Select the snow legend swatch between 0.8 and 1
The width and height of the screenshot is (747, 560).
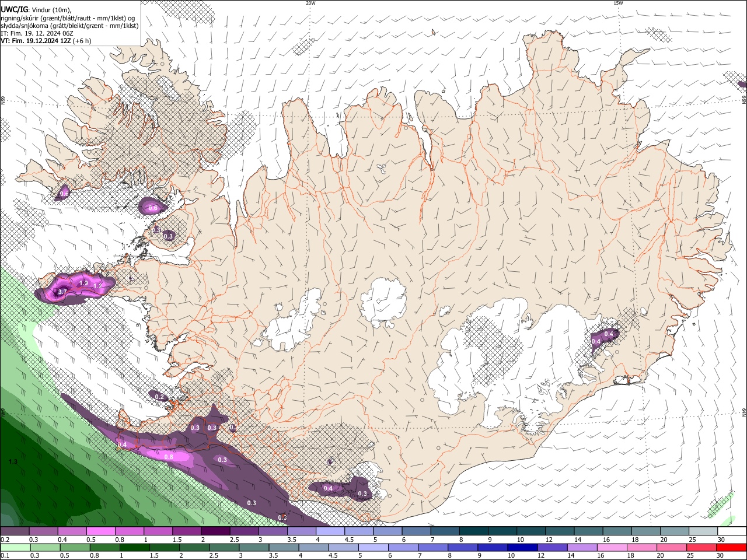coord(130,531)
